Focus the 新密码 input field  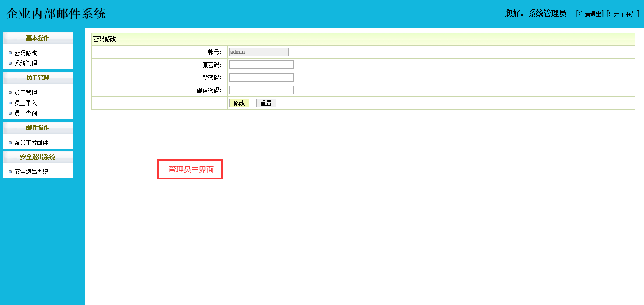tap(262, 77)
